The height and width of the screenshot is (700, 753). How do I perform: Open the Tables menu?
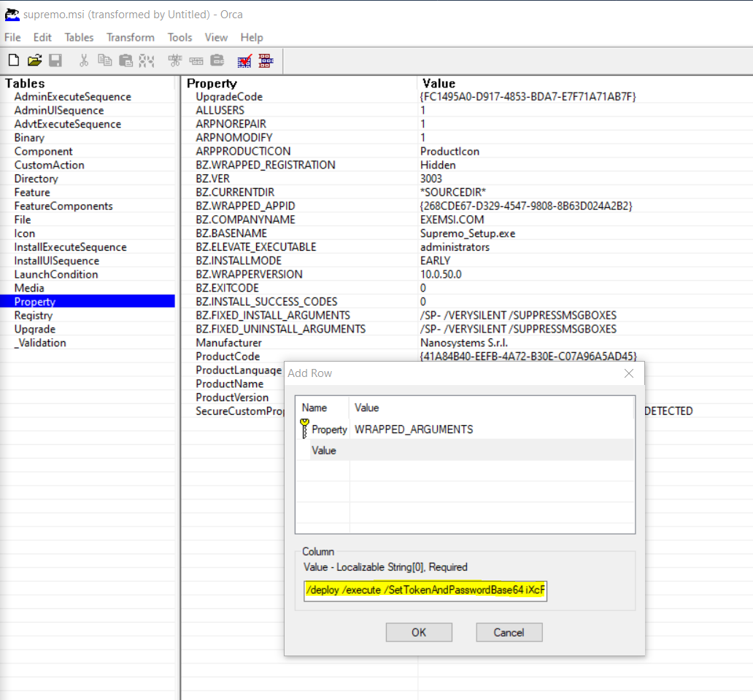point(80,37)
